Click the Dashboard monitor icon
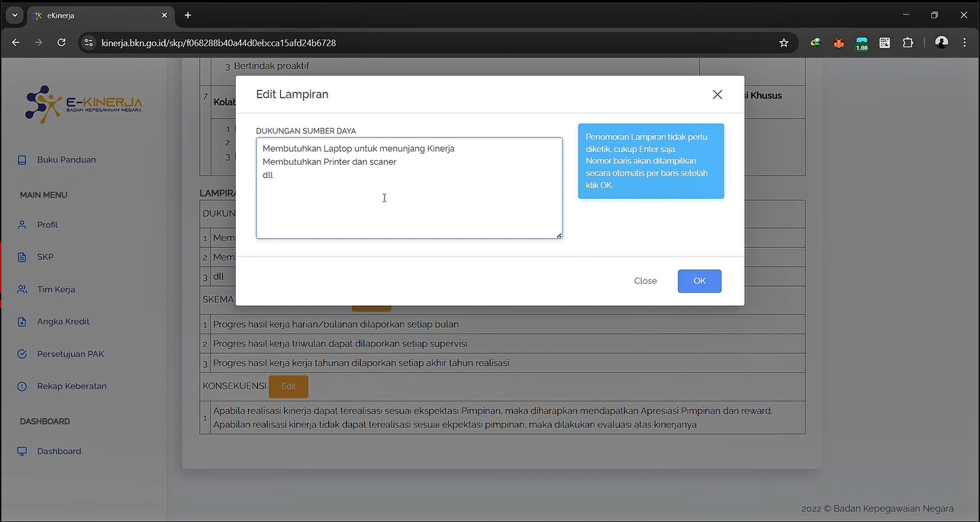980x522 pixels. pos(22,451)
